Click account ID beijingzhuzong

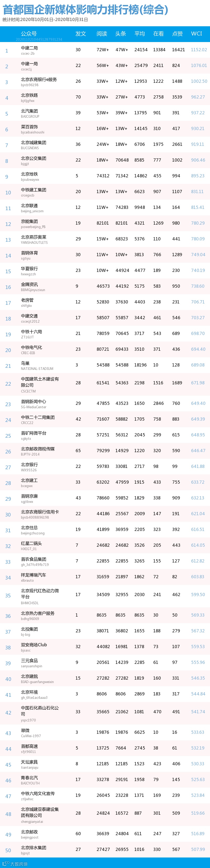coord(33,533)
